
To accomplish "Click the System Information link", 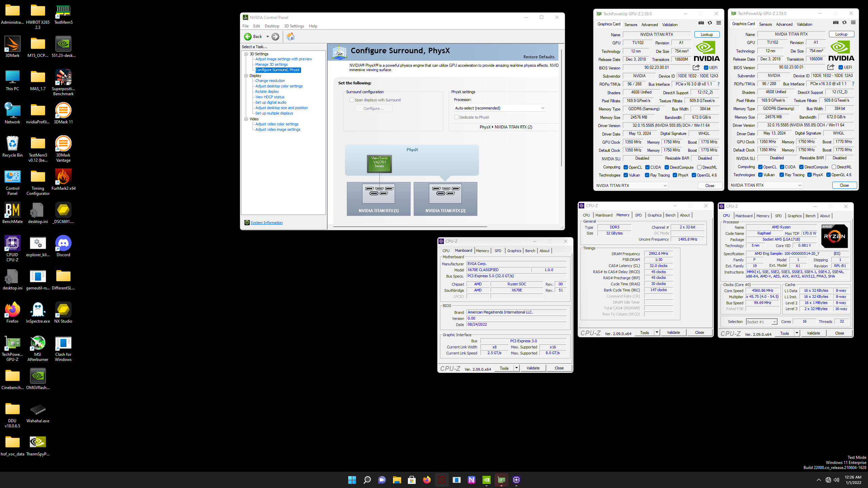I will click(267, 223).
